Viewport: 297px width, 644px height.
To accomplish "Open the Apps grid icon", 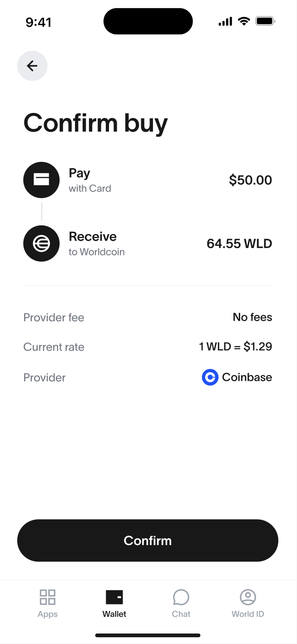I will (48, 597).
